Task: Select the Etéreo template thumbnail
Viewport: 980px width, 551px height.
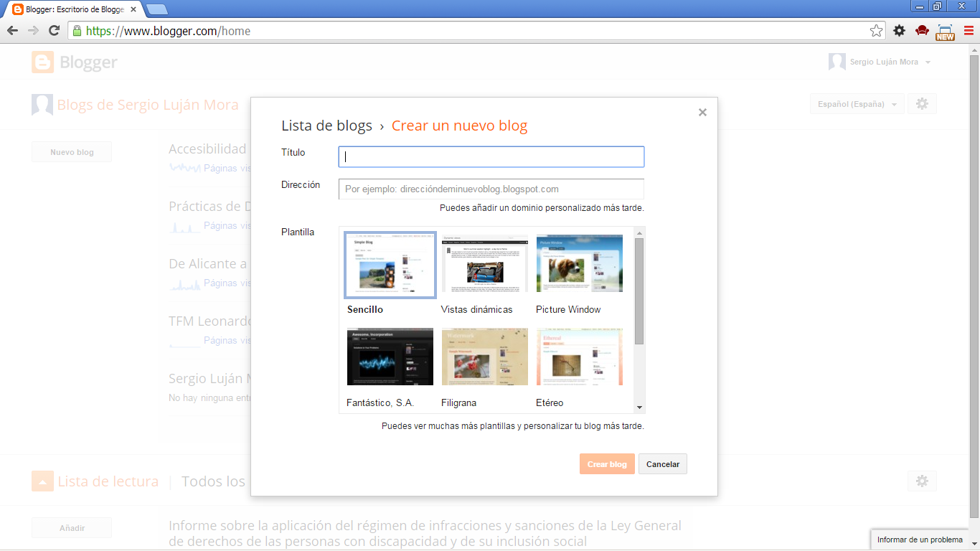Action: point(580,357)
